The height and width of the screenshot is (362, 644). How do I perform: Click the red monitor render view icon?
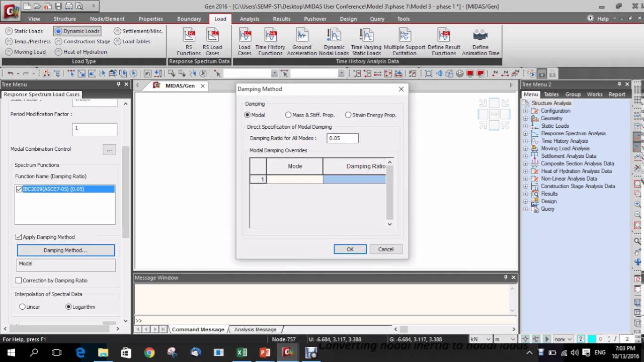click(470, 73)
